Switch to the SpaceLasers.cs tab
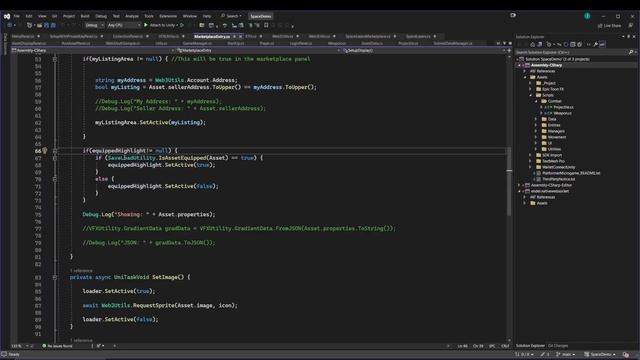The height and width of the screenshot is (360, 640). (418, 36)
